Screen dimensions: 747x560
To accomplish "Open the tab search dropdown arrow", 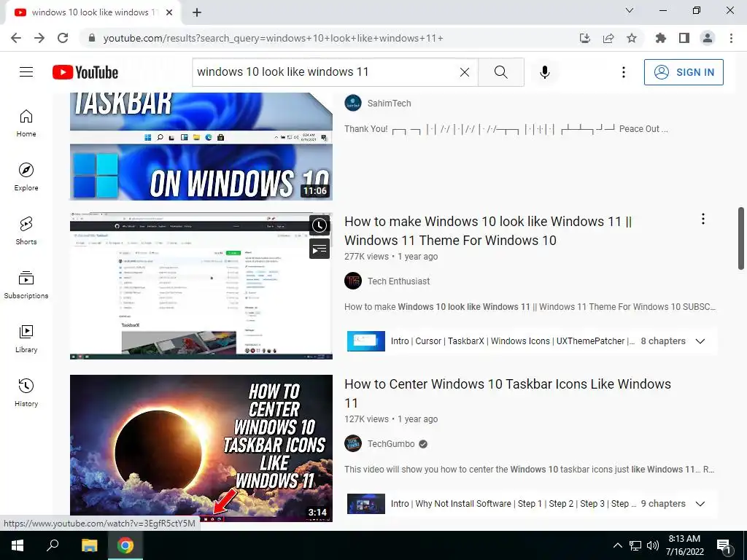I will (630, 10).
